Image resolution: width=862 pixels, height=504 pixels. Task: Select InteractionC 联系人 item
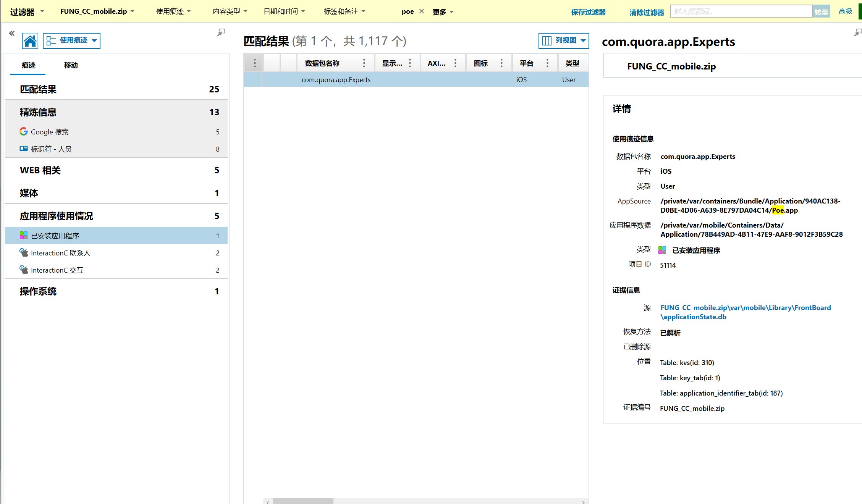60,253
